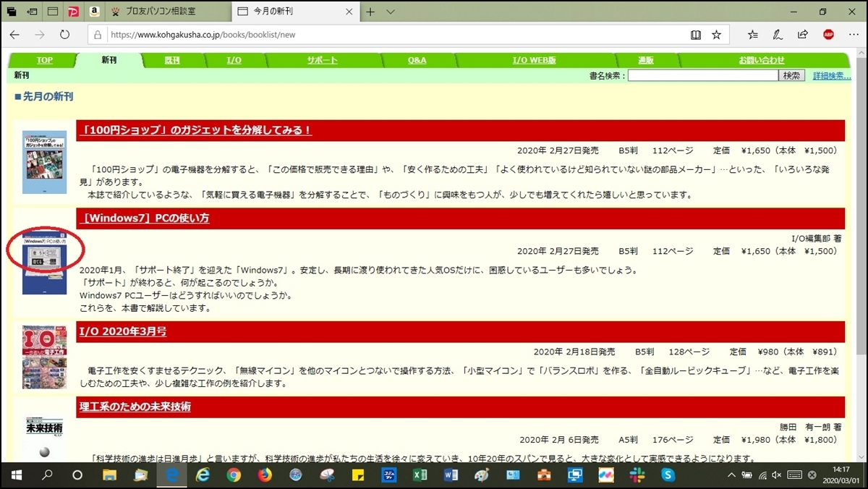Viewport: 868px width, 489px height.
Task: Open the Q&A navigation tab
Action: click(x=417, y=61)
